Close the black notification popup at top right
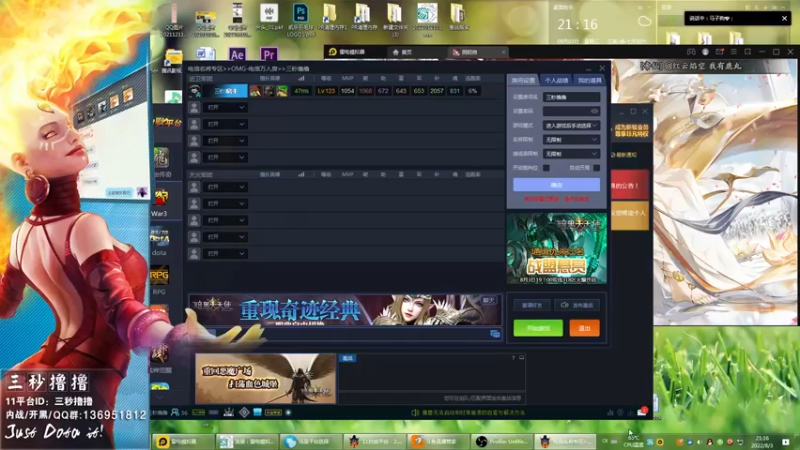This screenshot has width=800, height=450. pos(784,18)
